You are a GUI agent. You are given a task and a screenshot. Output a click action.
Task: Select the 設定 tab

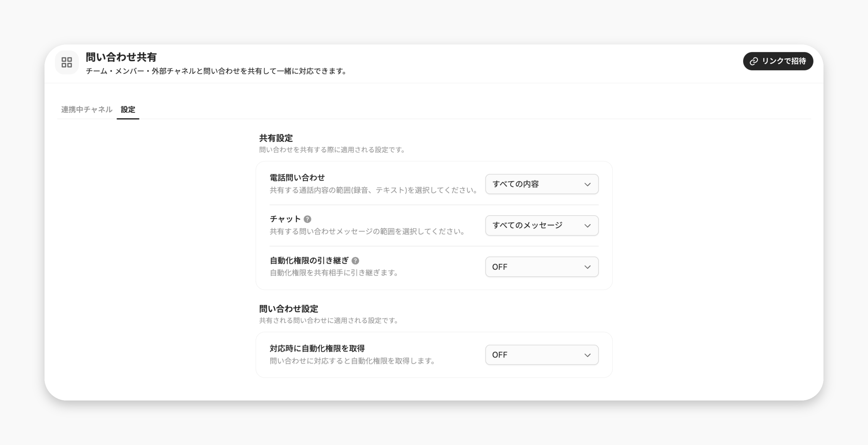128,110
